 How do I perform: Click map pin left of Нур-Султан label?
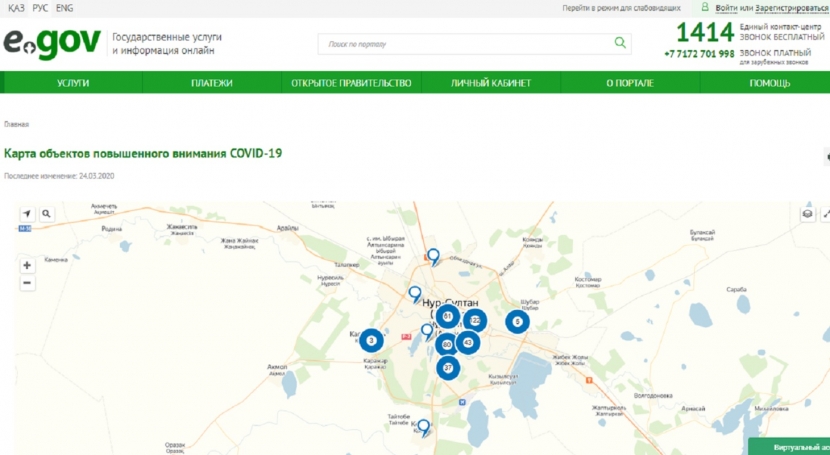416,294
